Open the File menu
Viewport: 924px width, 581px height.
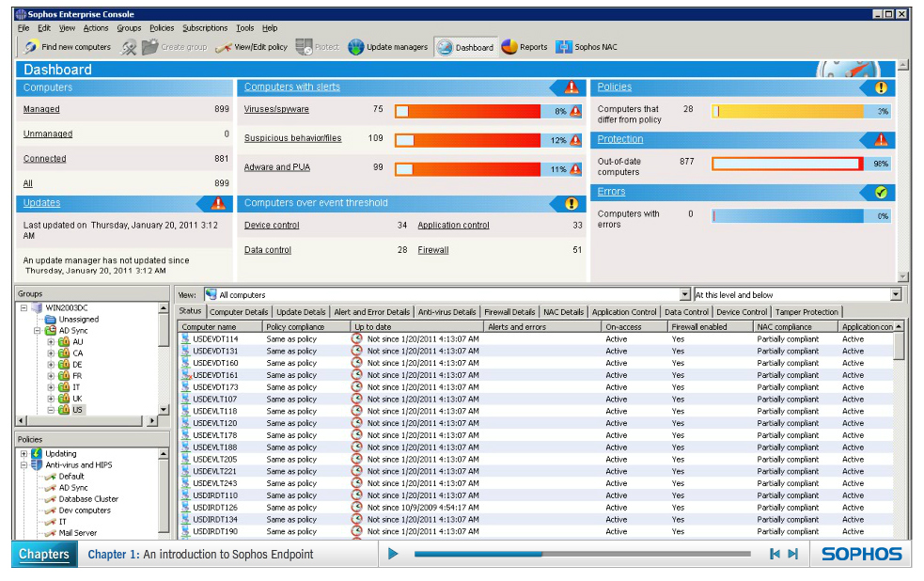click(23, 27)
